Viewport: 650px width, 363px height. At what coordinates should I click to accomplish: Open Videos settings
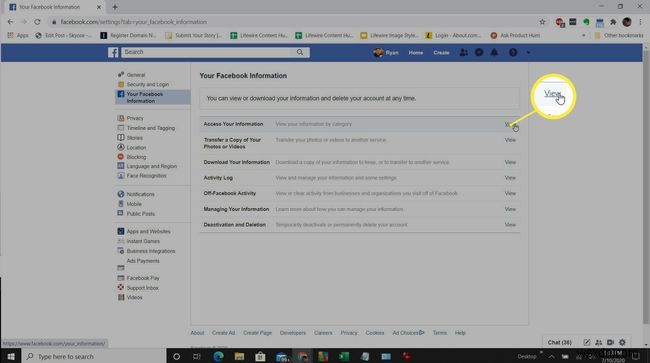click(x=134, y=298)
